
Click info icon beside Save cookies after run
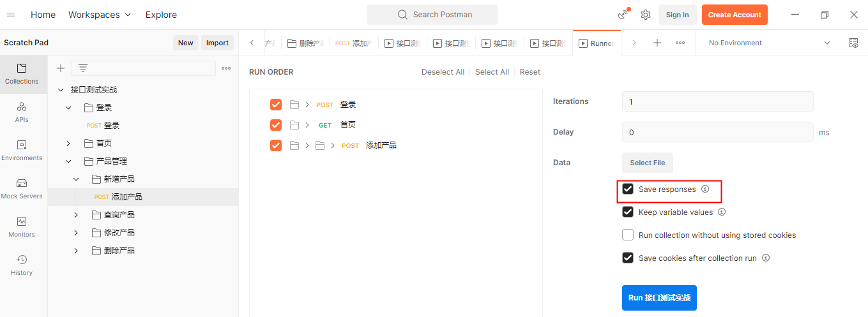[x=766, y=258]
